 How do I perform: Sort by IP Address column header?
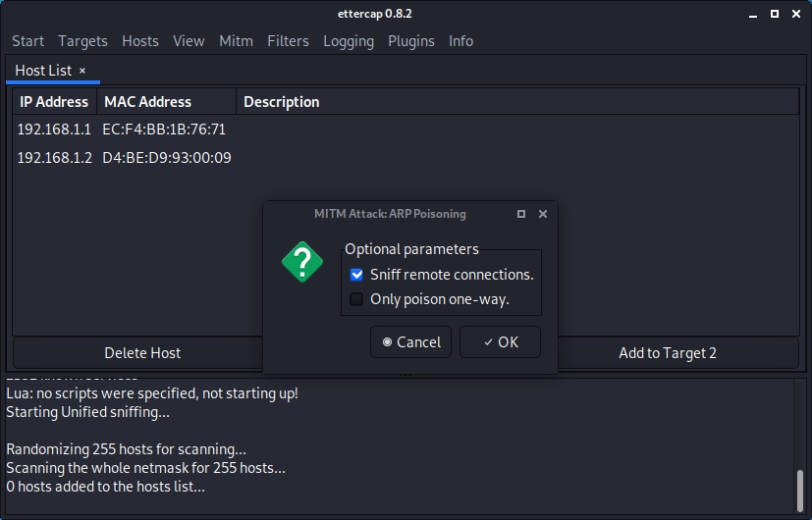(x=54, y=102)
